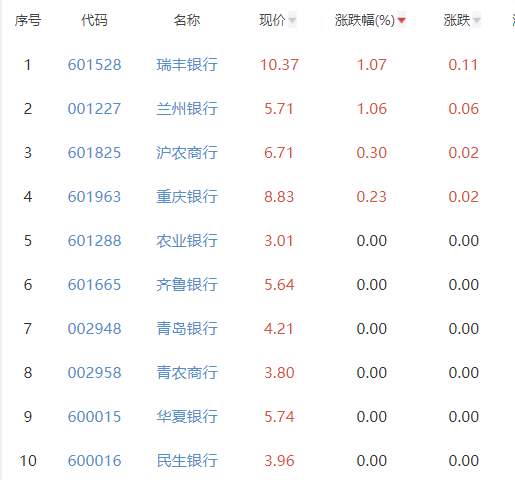Open stock code 601825
This screenshot has height=480, width=515.
pyautogui.click(x=94, y=153)
